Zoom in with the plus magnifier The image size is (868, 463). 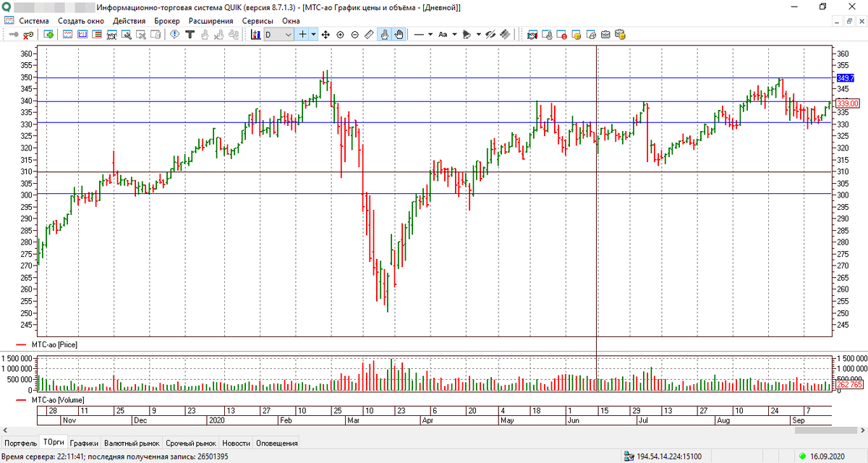(x=340, y=34)
